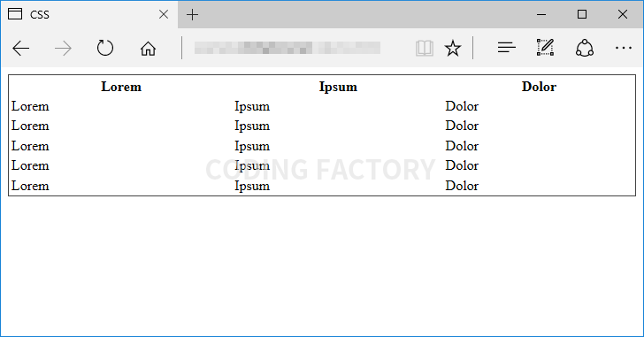Open the more actions ellipsis menu
Image resolution: width=644 pixels, height=337 pixels.
(623, 48)
